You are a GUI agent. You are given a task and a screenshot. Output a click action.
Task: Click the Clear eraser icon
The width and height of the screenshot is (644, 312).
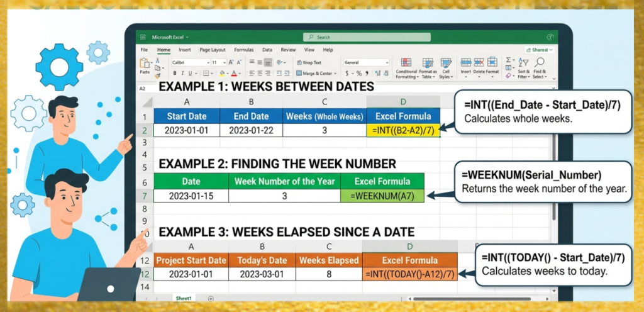[508, 75]
